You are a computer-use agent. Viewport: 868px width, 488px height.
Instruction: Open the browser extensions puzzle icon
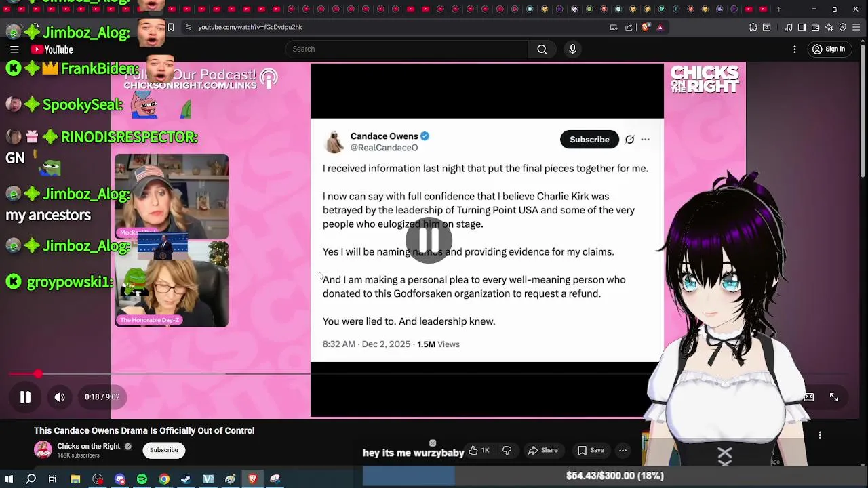click(753, 27)
